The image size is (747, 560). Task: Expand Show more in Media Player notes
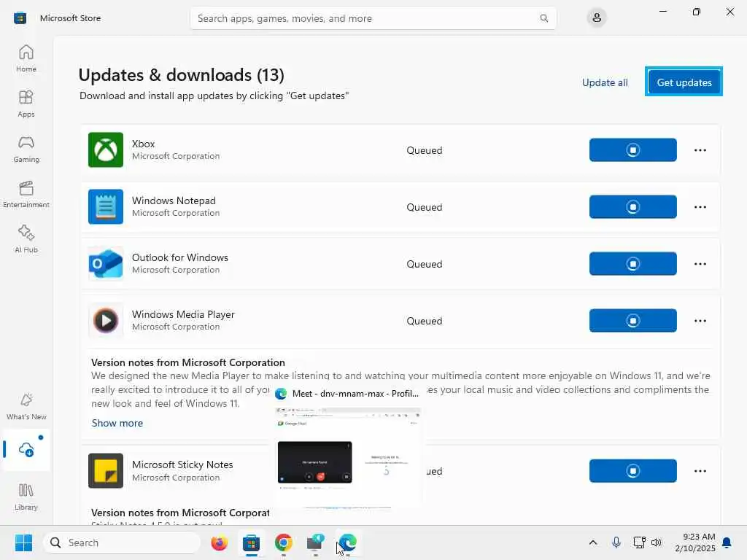[117, 423]
